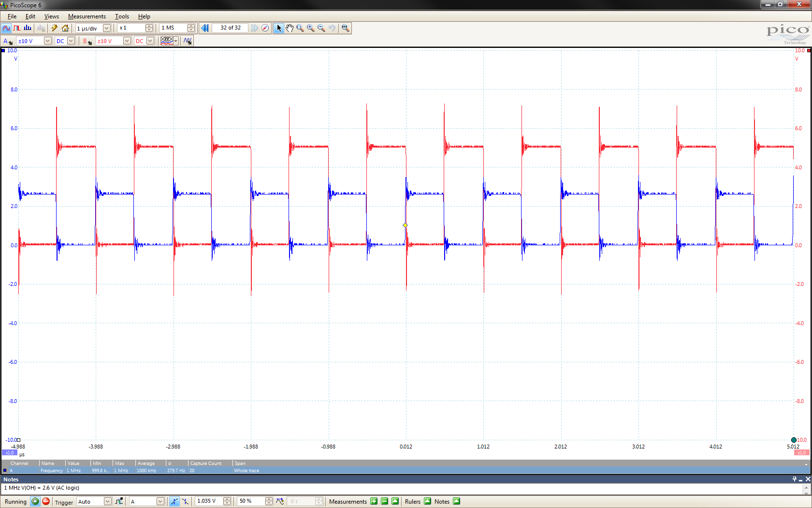812x508 pixels.
Task: Click Add Measurement green plus button
Action: point(374,501)
